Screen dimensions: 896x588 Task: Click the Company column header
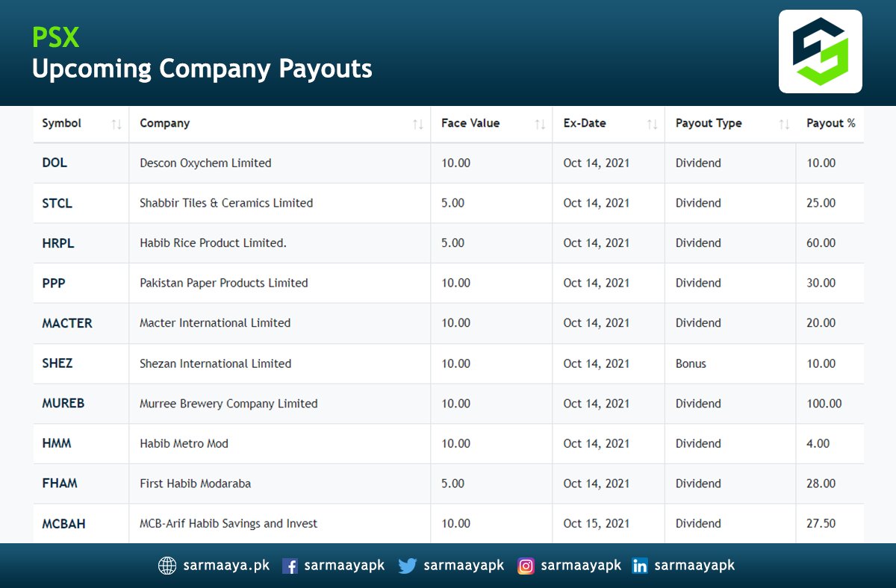pos(280,124)
